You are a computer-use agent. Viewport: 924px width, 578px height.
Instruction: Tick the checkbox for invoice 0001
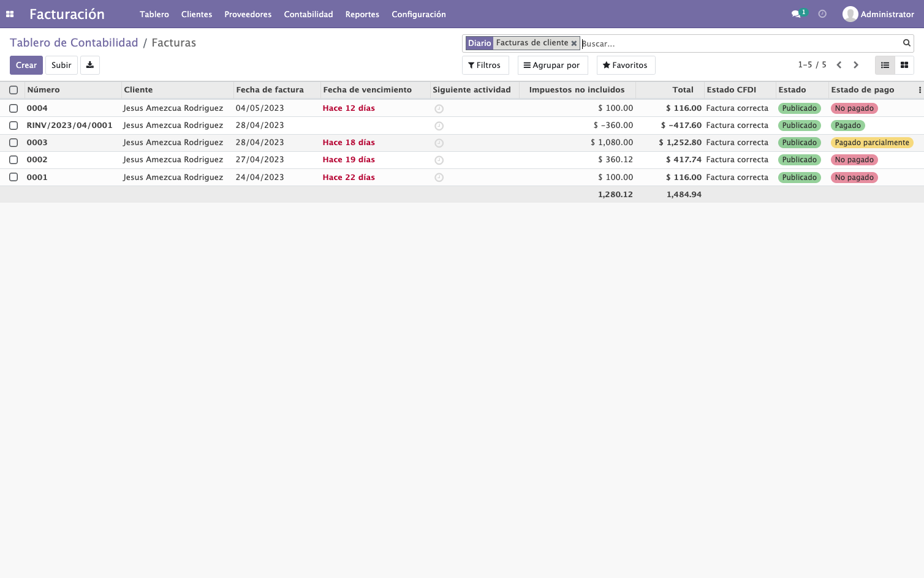click(x=13, y=177)
